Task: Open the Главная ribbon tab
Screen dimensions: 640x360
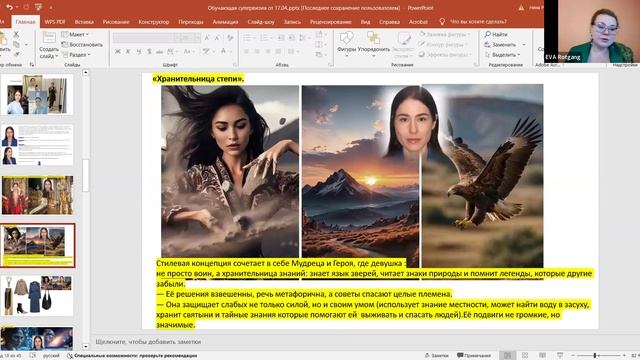Action: click(25, 22)
